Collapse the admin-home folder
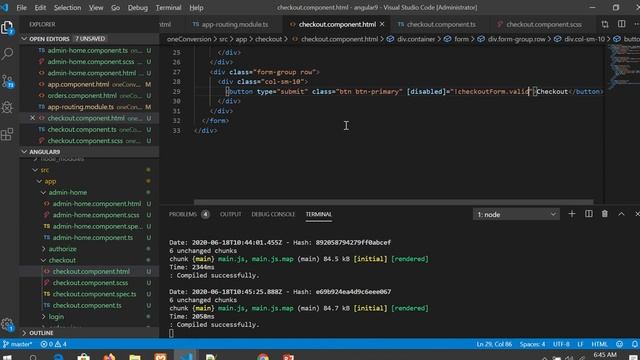This screenshot has width=640, height=360. 44,192
